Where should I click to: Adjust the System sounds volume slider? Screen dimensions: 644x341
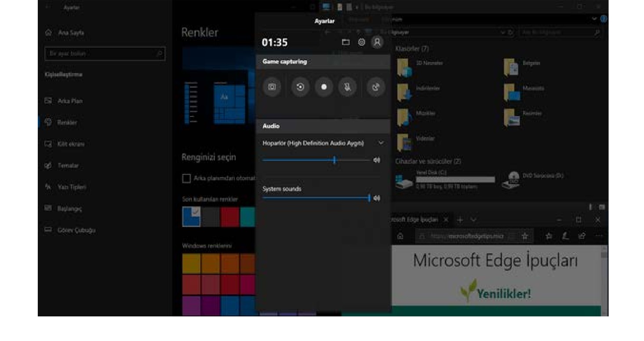(x=316, y=198)
